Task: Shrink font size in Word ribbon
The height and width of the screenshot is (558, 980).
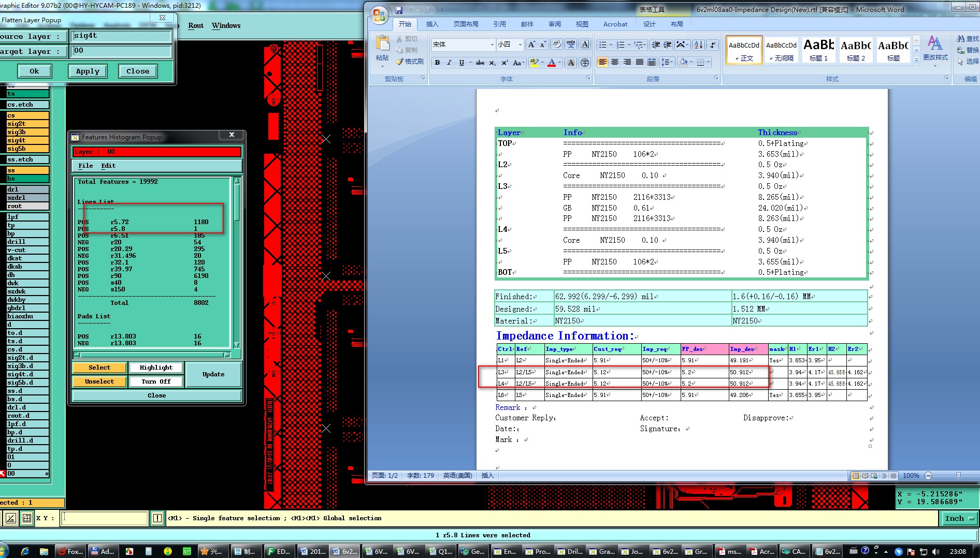Action: point(543,45)
